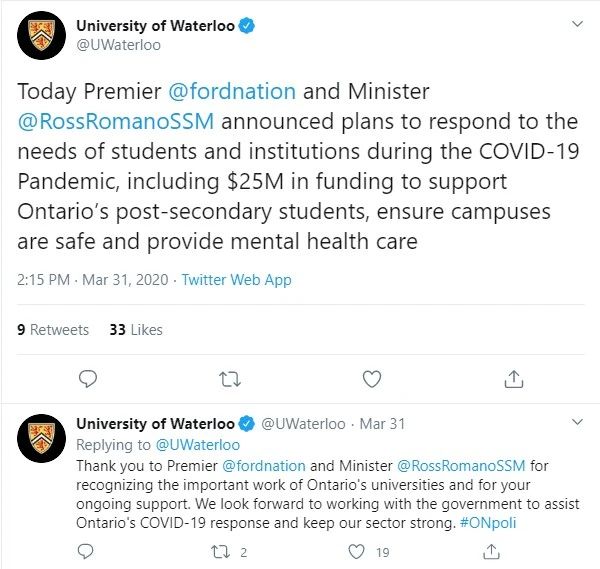Open the University of Waterloo avatar on main tweet
The height and width of the screenshot is (569, 600).
(41, 35)
